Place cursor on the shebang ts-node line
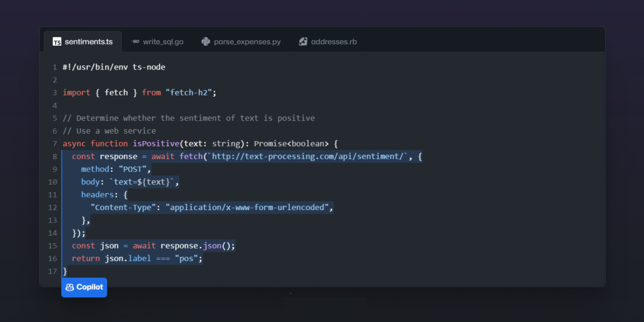 click(114, 67)
